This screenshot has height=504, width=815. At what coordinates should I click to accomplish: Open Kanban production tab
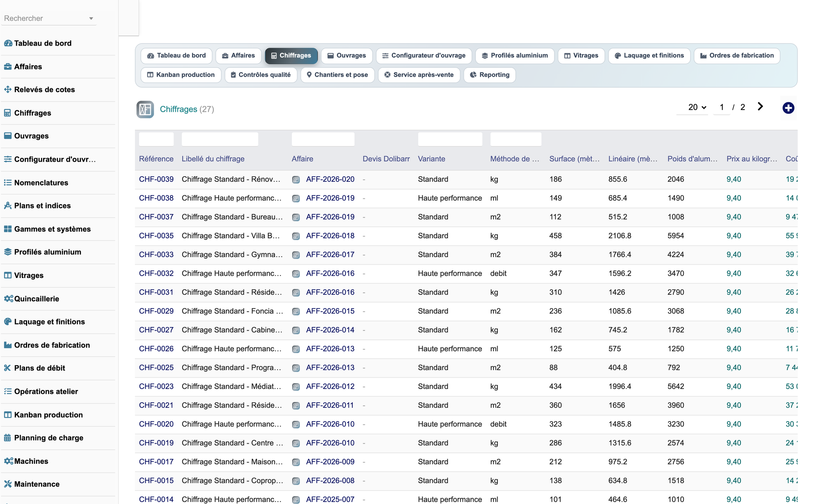point(181,75)
